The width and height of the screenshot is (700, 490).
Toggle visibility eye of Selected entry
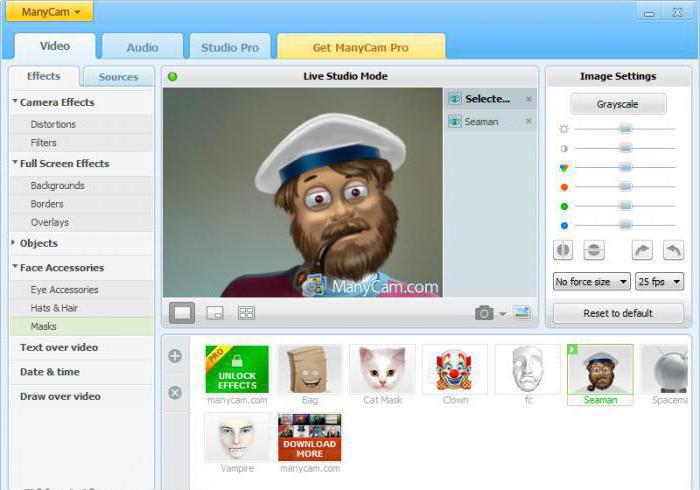454,99
